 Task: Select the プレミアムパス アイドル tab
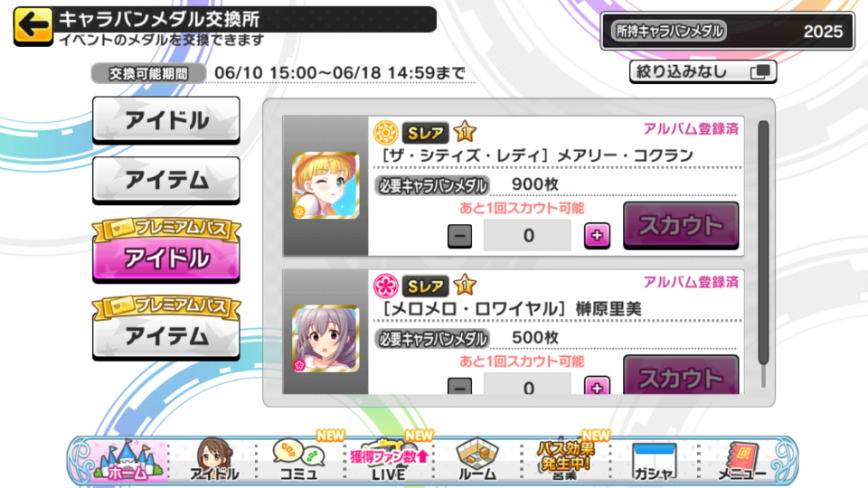click(x=166, y=250)
